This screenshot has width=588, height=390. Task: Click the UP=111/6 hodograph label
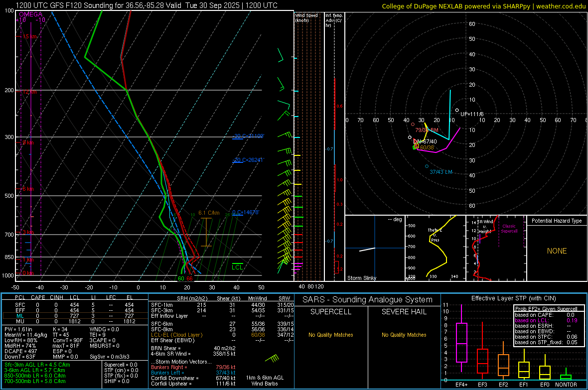pyautogui.click(x=472, y=114)
